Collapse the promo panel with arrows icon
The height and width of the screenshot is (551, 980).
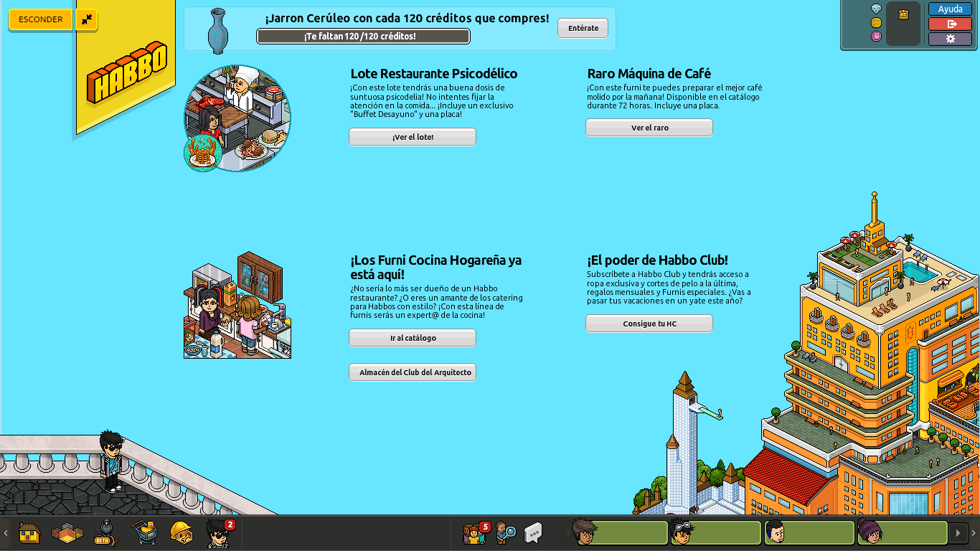pyautogui.click(x=87, y=19)
